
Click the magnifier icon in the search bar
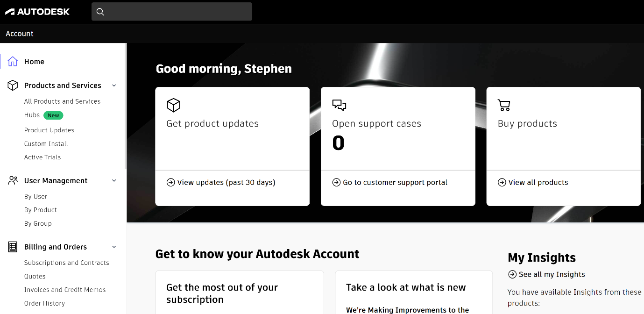point(100,12)
